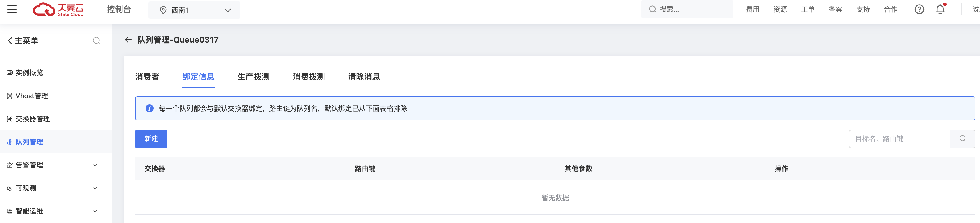Click the back arrow beside 队列管理-Queue0317

click(128, 40)
